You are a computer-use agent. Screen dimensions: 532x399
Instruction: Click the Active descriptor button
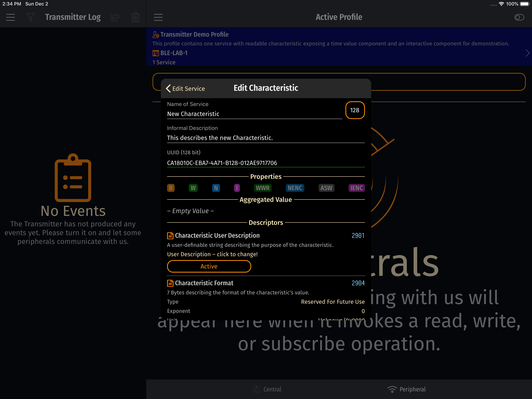tap(209, 266)
